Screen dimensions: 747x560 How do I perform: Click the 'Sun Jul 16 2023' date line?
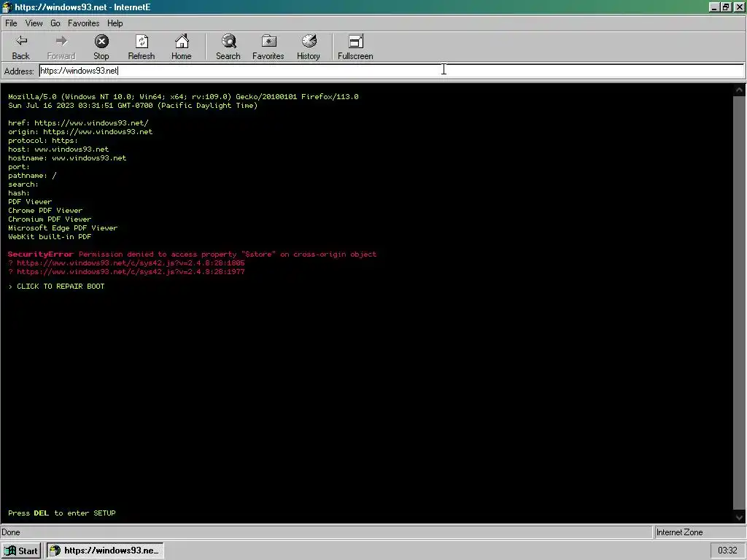point(133,105)
